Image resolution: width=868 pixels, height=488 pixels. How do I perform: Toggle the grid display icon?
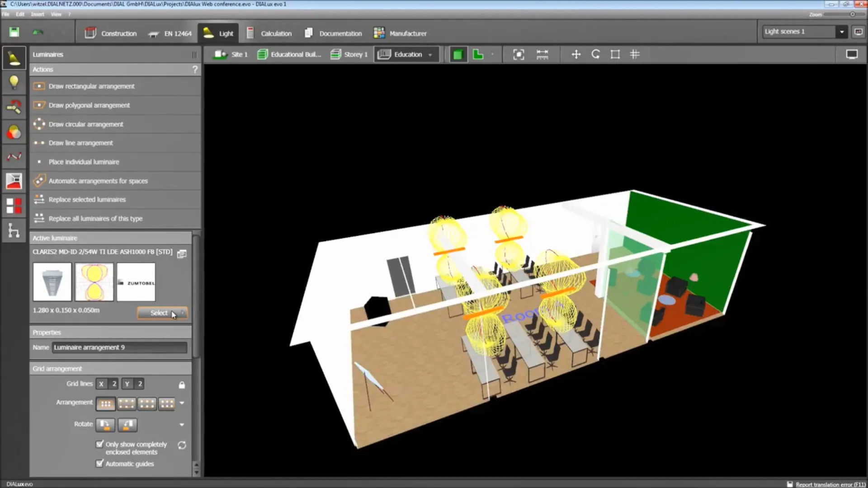635,55
